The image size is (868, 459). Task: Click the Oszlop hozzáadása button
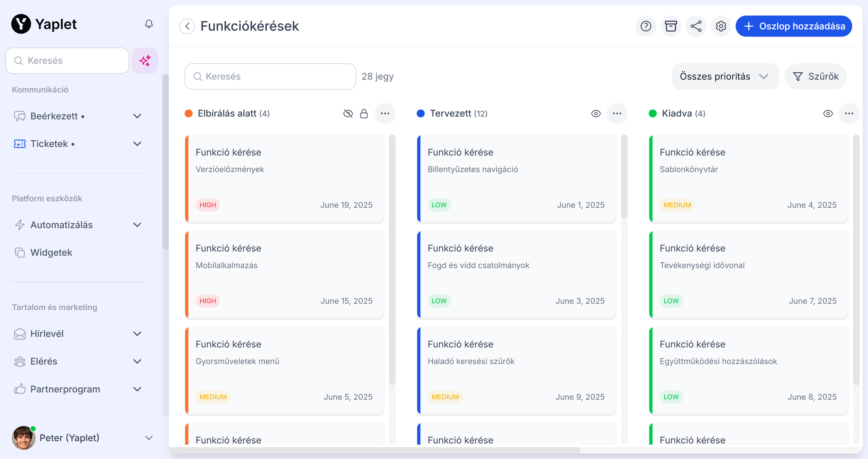(793, 26)
